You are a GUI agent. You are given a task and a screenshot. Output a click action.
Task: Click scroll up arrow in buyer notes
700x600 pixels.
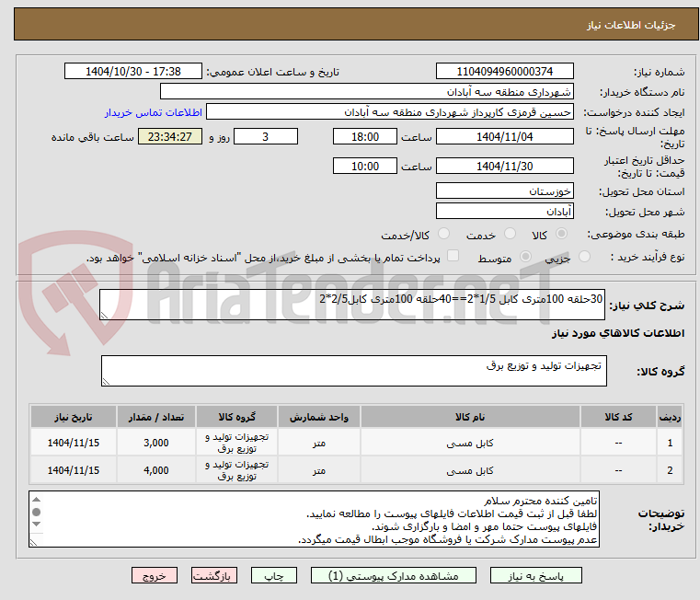click(37, 500)
